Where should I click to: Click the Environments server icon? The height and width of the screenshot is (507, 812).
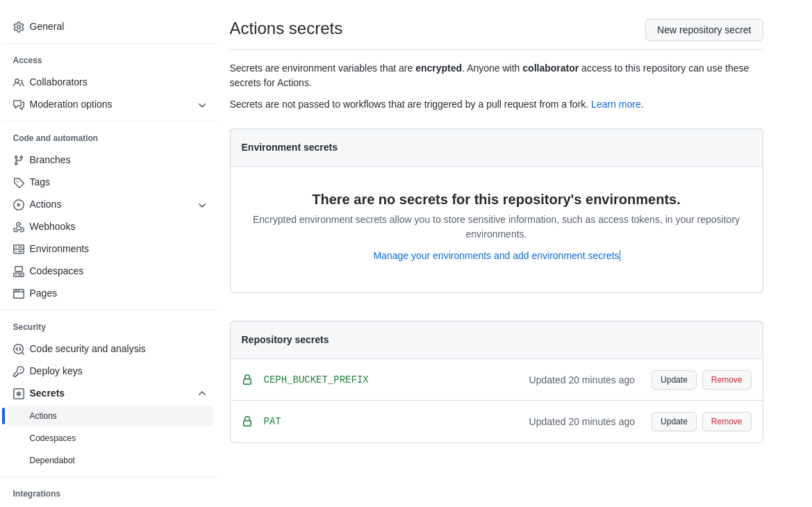[19, 249]
